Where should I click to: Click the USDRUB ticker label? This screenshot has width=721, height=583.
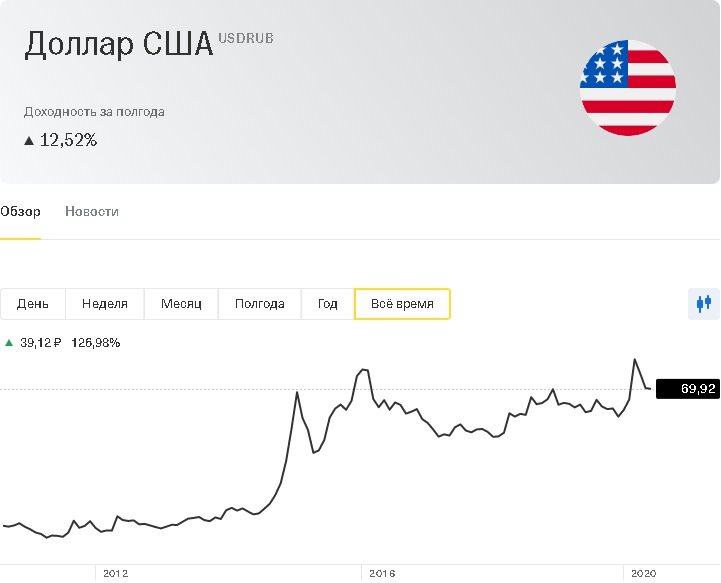(x=246, y=39)
